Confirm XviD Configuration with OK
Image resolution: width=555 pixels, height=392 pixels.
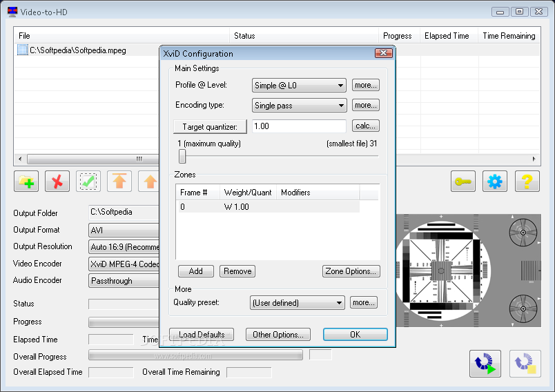click(x=355, y=334)
